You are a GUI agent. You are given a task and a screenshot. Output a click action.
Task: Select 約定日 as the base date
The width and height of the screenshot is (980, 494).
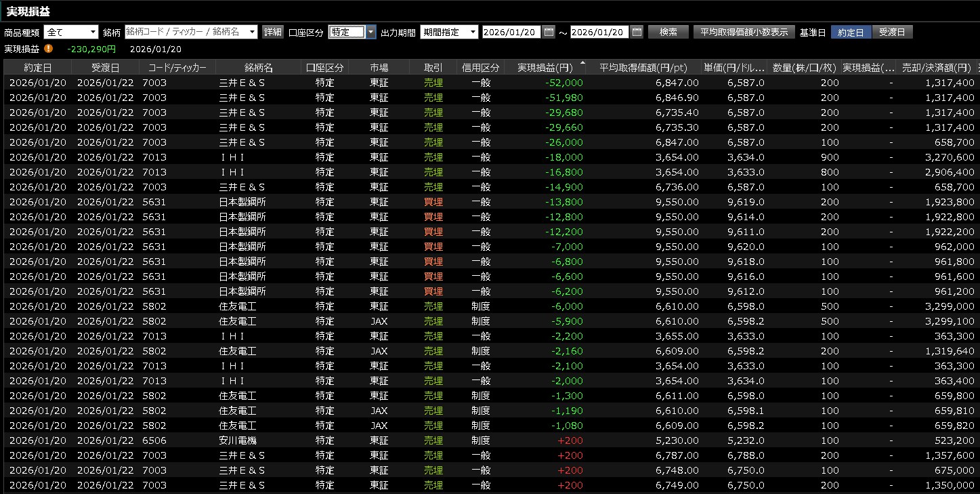(x=851, y=32)
